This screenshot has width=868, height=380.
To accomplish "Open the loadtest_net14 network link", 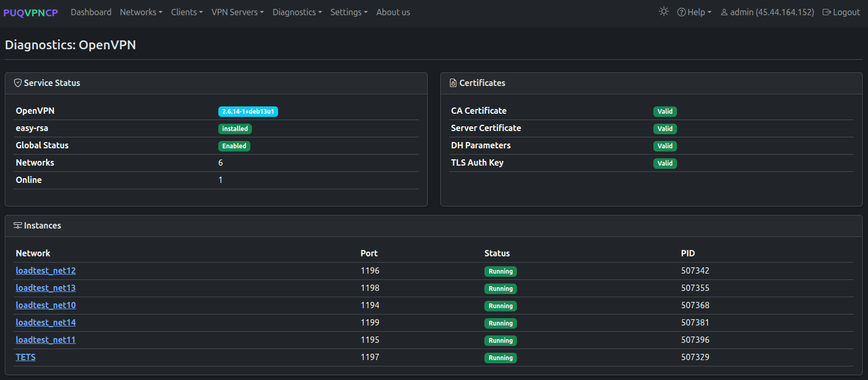I will coord(46,322).
